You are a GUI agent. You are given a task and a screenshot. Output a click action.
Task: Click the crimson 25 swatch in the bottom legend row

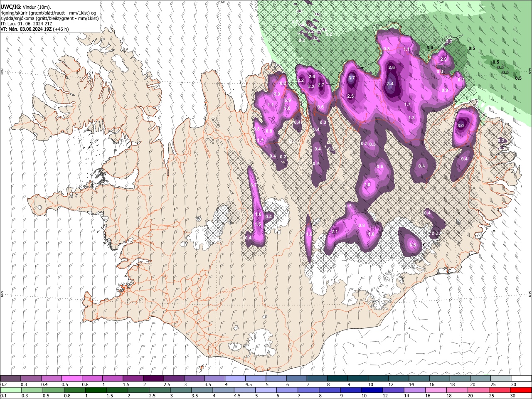click(x=500, y=390)
